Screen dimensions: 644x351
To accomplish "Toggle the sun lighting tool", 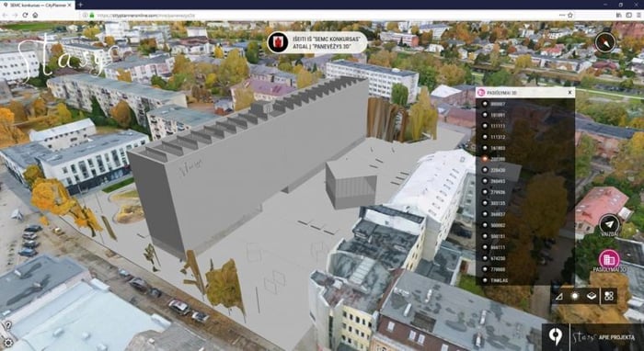I will point(575,296).
